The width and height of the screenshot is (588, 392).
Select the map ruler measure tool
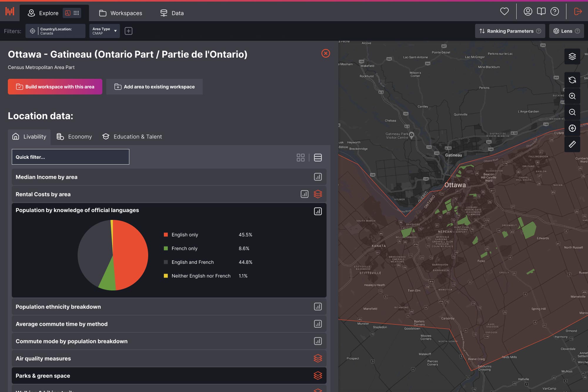[572, 144]
